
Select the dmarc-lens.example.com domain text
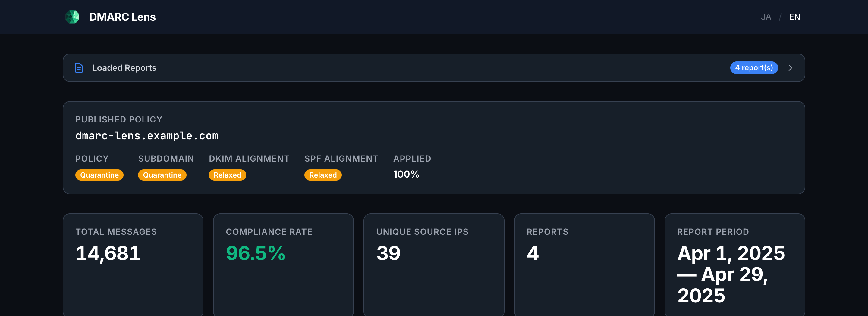[147, 136]
